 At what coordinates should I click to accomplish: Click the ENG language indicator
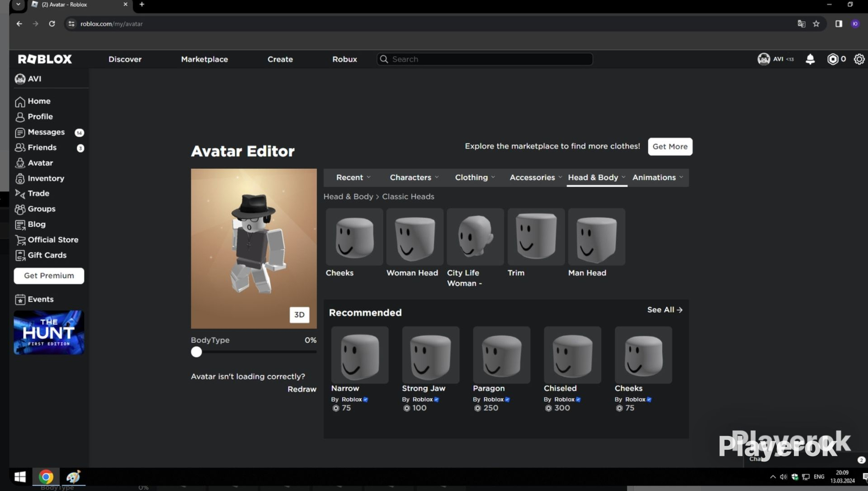click(x=819, y=477)
